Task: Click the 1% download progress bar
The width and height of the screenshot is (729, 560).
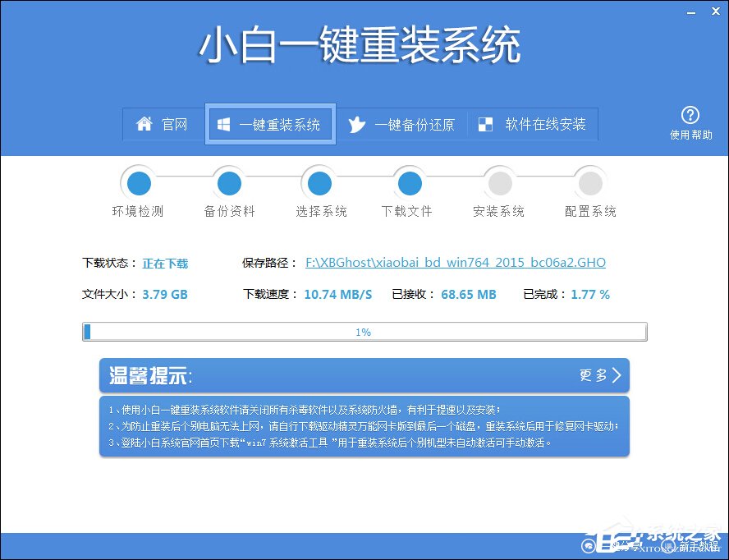Action: (364, 331)
